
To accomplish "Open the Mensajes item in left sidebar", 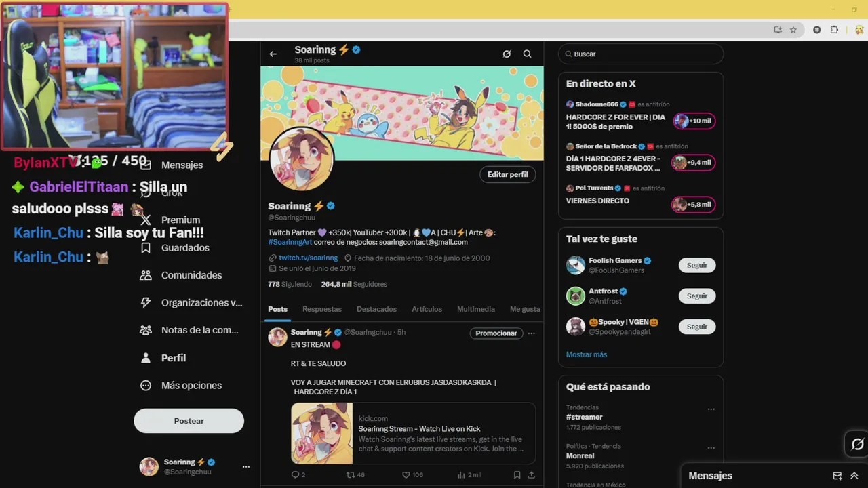I will 182,165.
